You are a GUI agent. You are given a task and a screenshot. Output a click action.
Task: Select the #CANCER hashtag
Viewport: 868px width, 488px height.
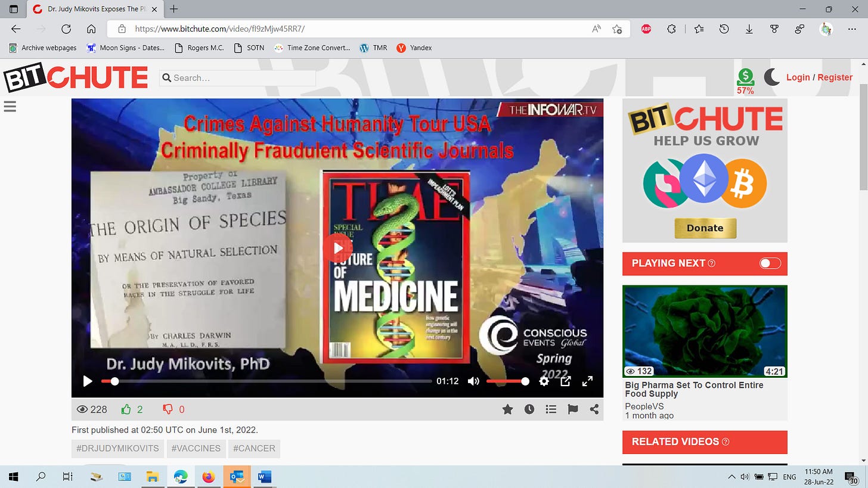254,448
